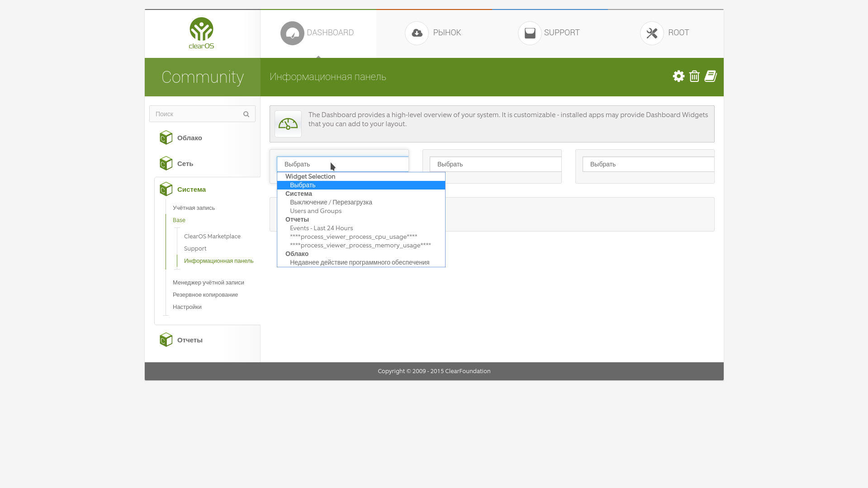Switch to the DASHBOARD tab
Image resolution: width=868 pixels, height=488 pixels.
pyautogui.click(x=318, y=33)
